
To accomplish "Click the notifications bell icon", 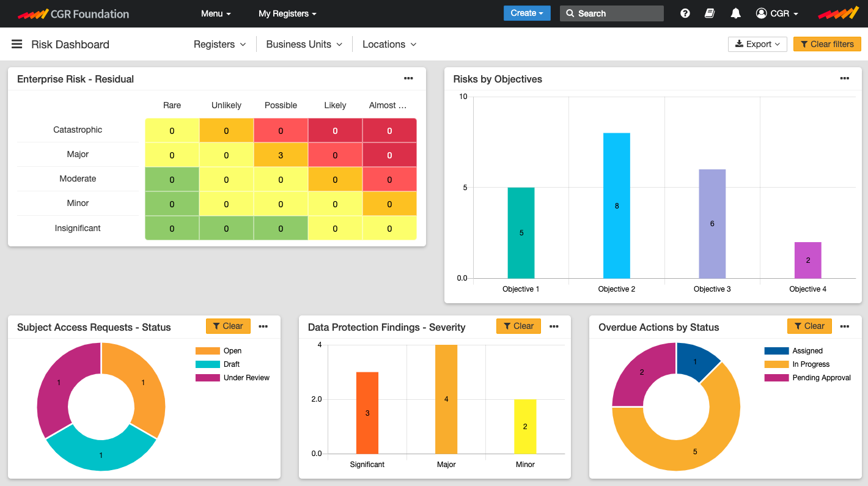I will pyautogui.click(x=735, y=13).
